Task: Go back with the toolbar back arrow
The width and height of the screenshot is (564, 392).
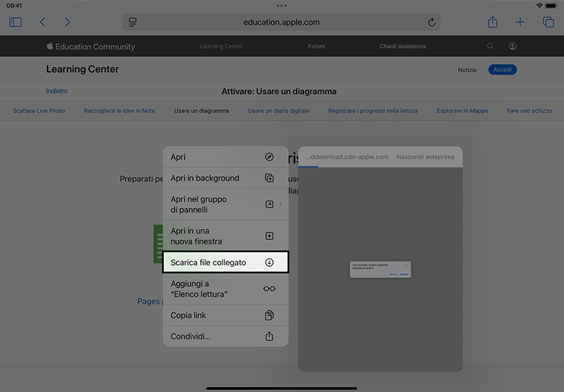Action: 42,22
